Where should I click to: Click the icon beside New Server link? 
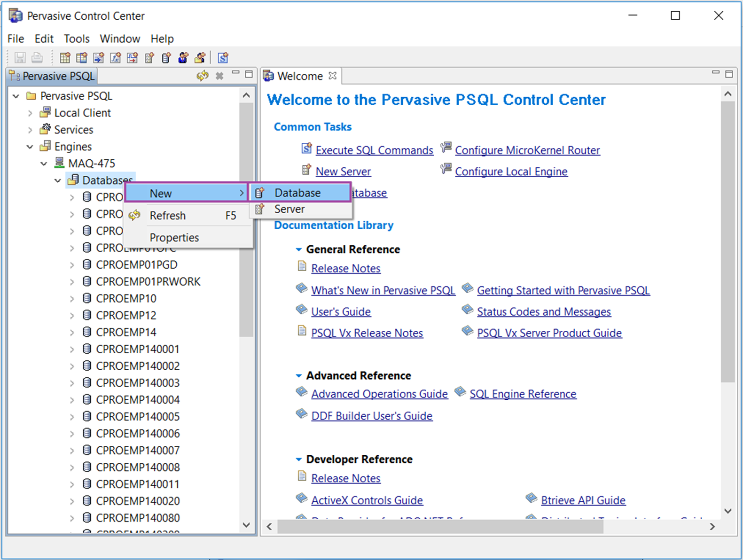(306, 170)
